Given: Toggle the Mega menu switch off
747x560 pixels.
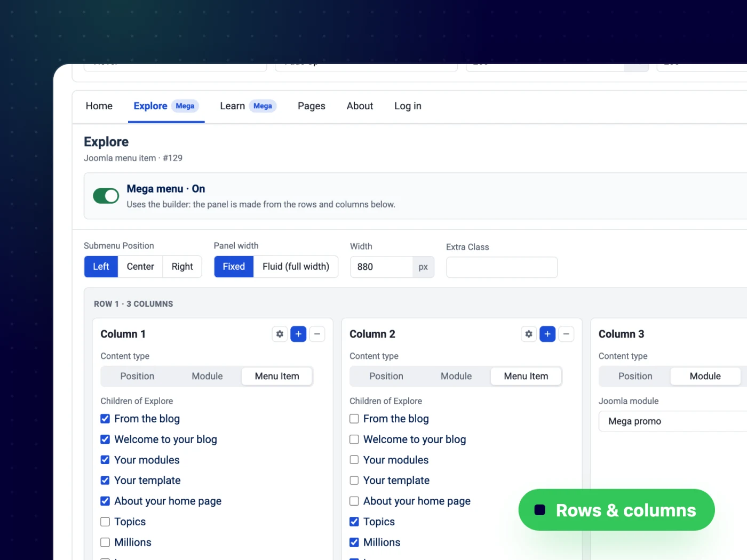Looking at the screenshot, I should click(x=106, y=196).
